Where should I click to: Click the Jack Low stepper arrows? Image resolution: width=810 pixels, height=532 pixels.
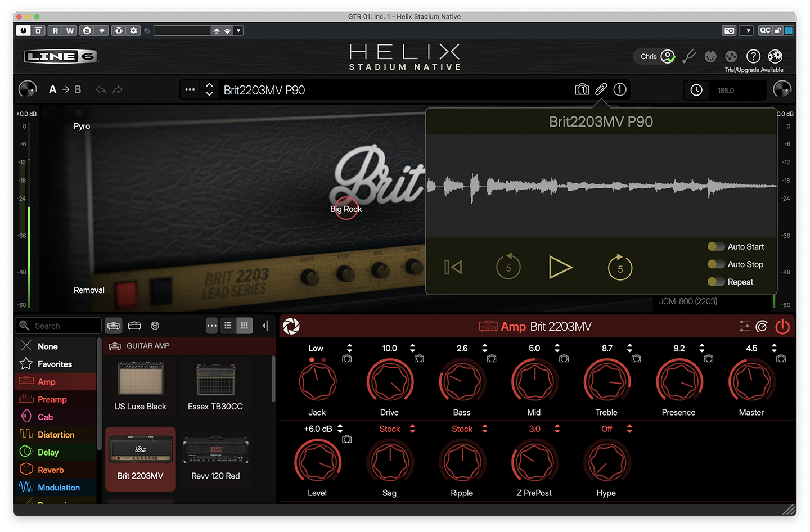tap(349, 348)
